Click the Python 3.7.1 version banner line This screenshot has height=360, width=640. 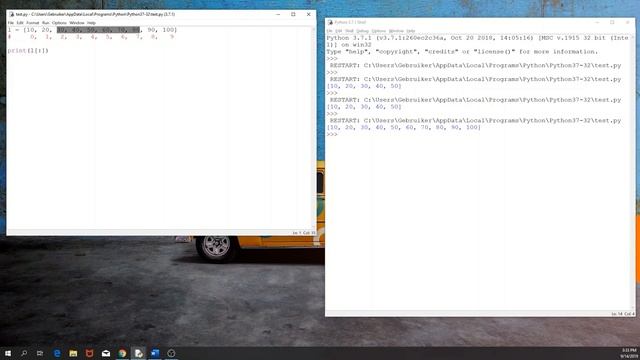point(477,38)
